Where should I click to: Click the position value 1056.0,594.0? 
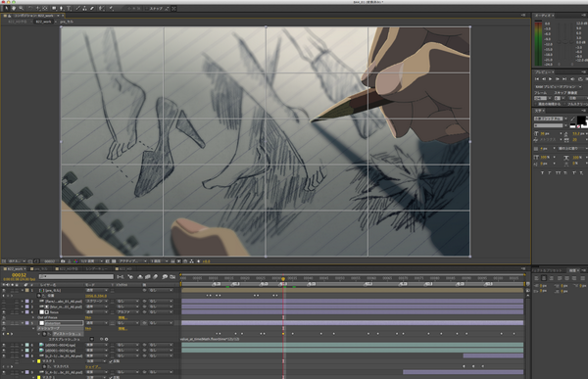[96, 296]
